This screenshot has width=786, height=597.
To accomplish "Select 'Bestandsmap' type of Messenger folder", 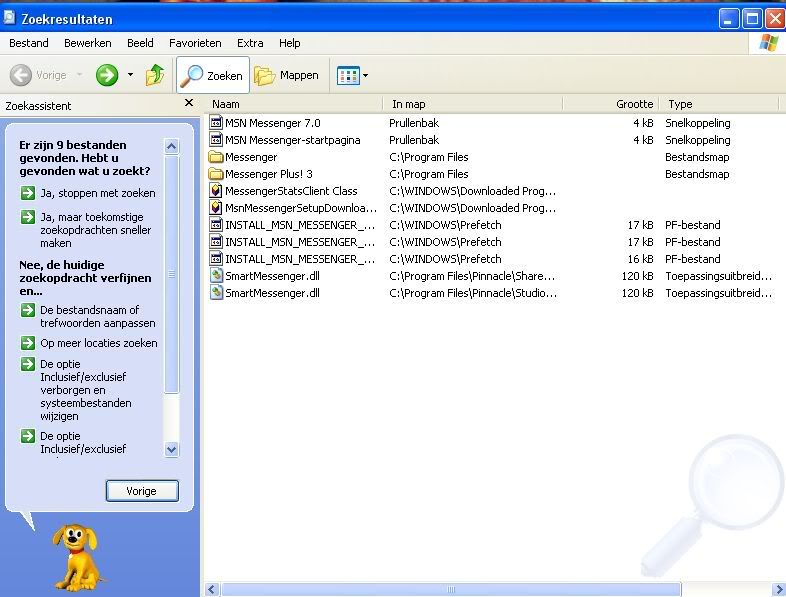I will coord(697,157).
